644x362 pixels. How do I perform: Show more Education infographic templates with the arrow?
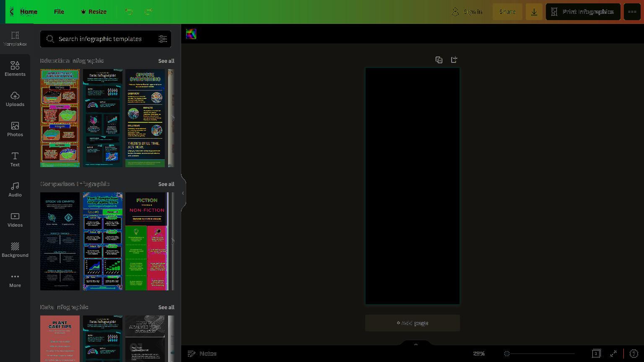[173, 118]
